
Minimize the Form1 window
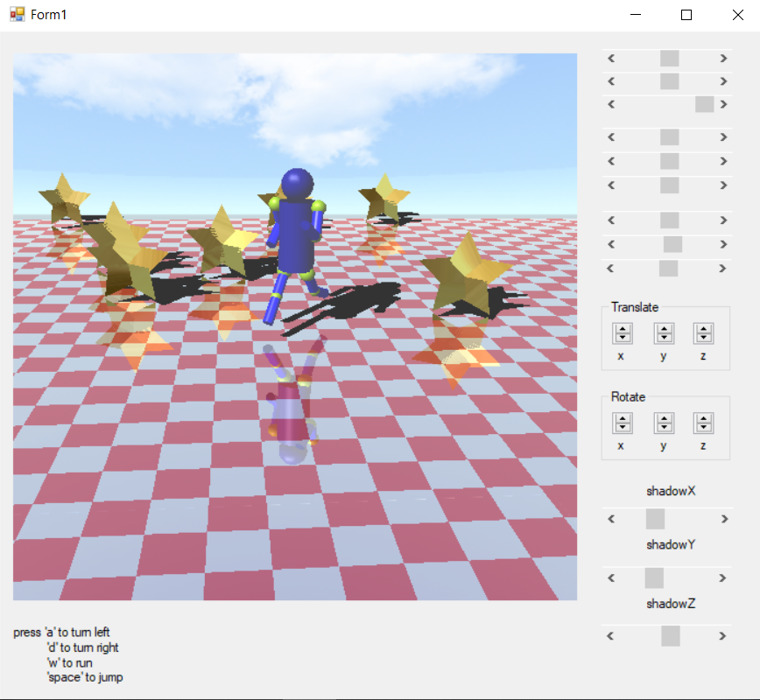636,15
